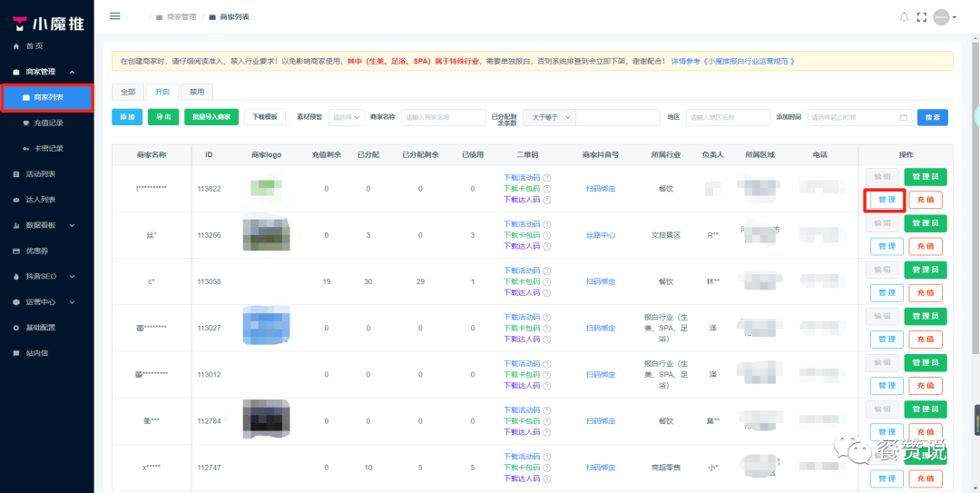980x493 pixels.
Task: Click the 下载模板 button
Action: coord(264,117)
